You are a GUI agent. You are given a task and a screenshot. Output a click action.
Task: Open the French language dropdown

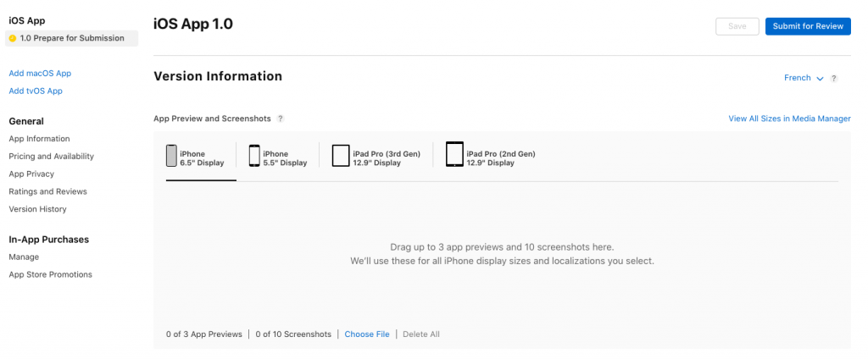(804, 78)
